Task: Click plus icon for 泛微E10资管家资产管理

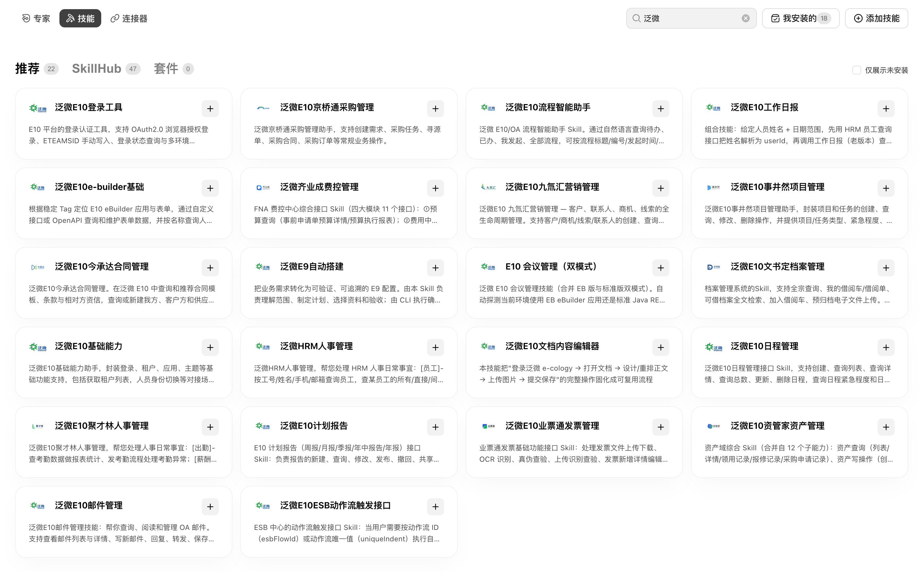Action: (x=886, y=427)
